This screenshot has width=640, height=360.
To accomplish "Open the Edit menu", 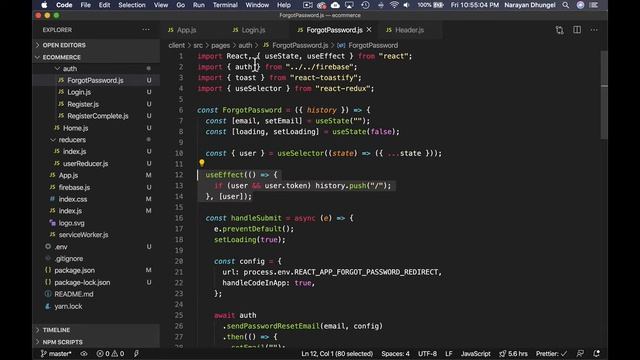I will pyautogui.click(x=104, y=5).
